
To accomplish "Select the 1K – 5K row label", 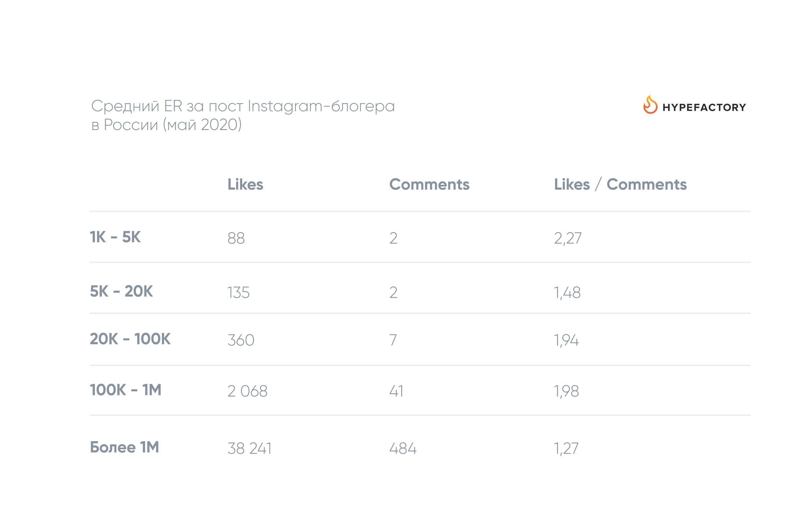I will (x=115, y=237).
